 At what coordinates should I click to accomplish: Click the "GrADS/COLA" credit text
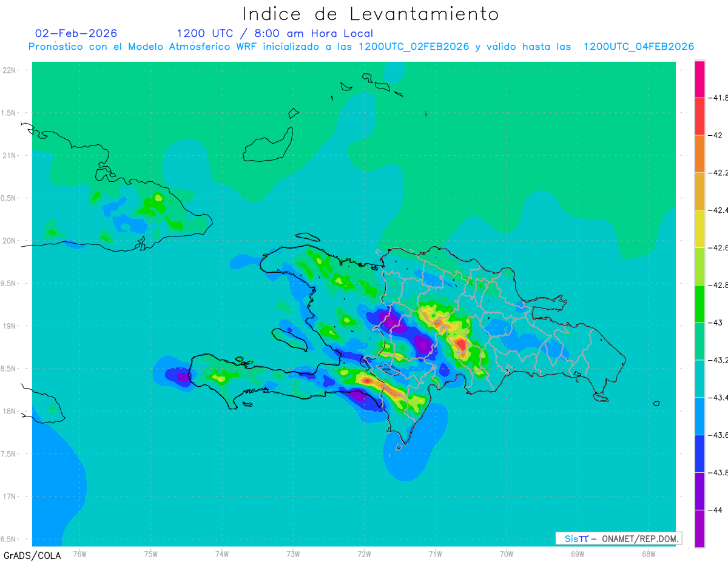(32, 555)
